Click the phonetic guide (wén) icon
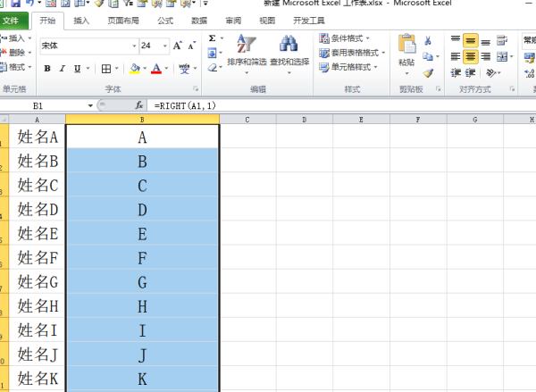This screenshot has height=392, width=536. [184, 69]
